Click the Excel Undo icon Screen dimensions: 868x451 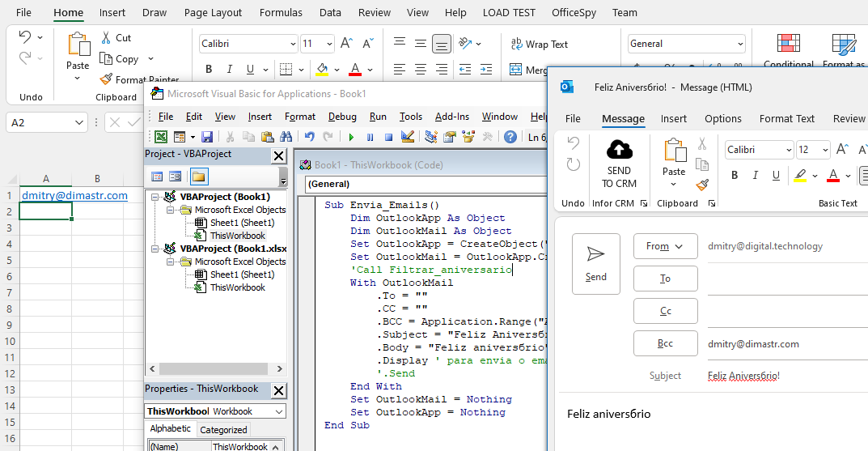25,37
